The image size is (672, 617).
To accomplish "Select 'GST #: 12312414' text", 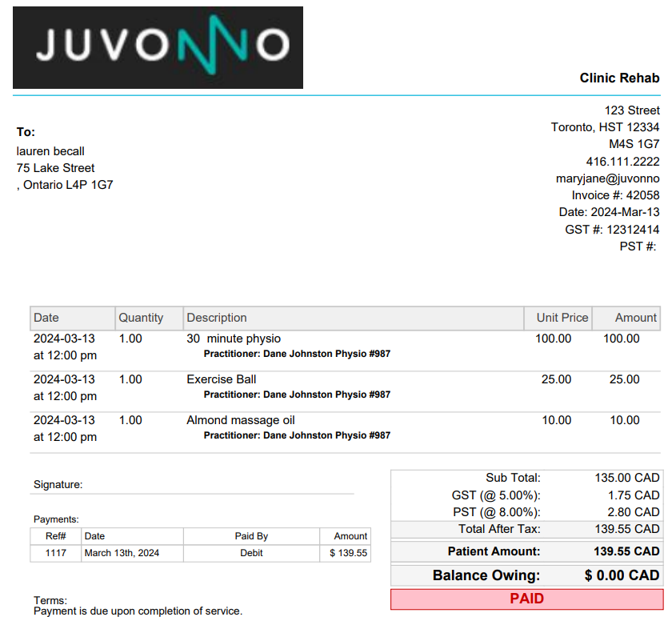I will point(612,230).
